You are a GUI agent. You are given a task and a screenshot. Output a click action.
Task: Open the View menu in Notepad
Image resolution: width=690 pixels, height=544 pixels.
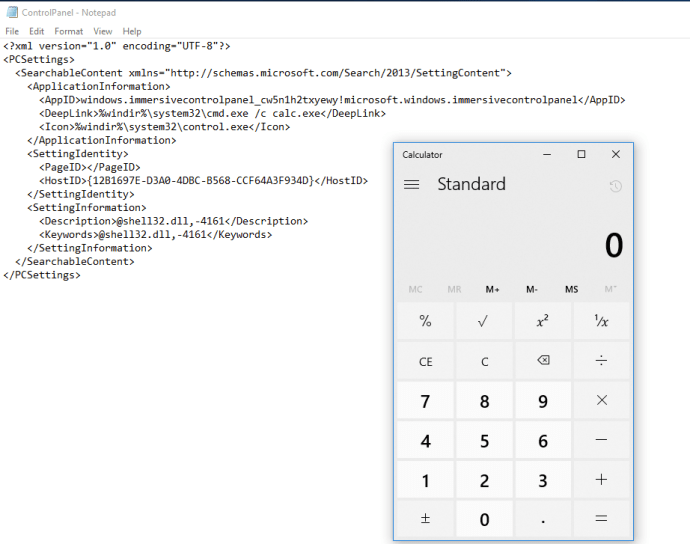point(103,31)
